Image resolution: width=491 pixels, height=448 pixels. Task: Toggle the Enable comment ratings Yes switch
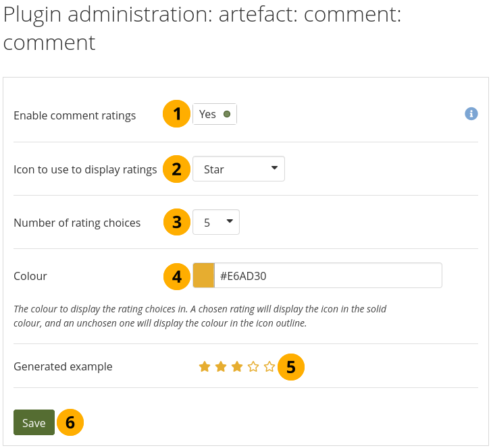click(x=215, y=114)
